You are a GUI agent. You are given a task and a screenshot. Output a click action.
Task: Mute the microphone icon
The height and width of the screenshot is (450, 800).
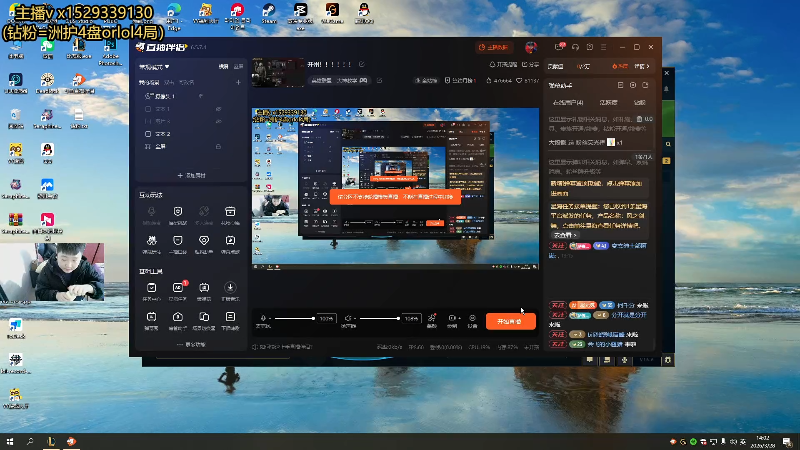(263, 318)
